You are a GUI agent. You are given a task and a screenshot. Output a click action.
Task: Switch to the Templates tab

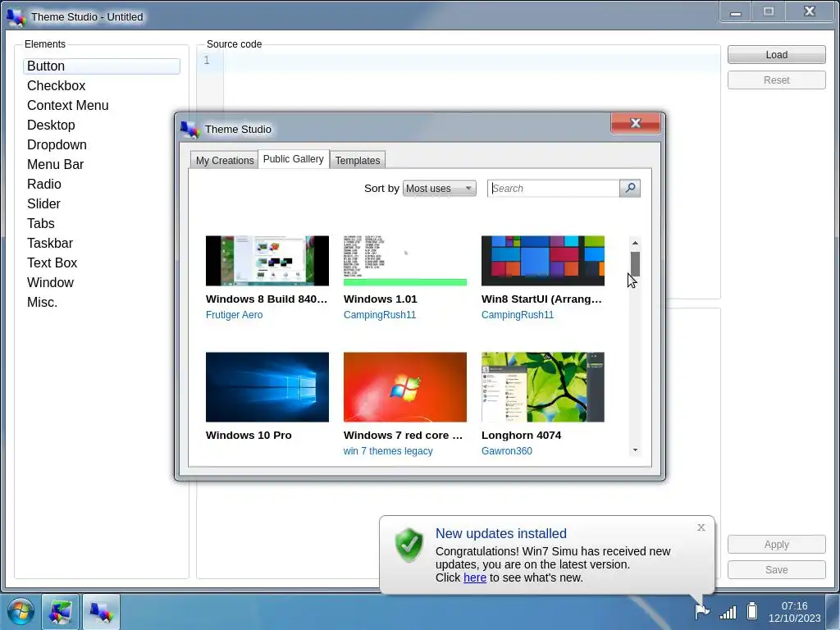pos(358,160)
